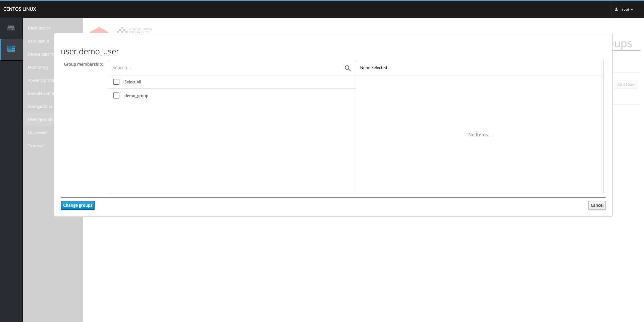Cancel the group membership dialog
This screenshot has height=322, width=644.
tap(597, 205)
